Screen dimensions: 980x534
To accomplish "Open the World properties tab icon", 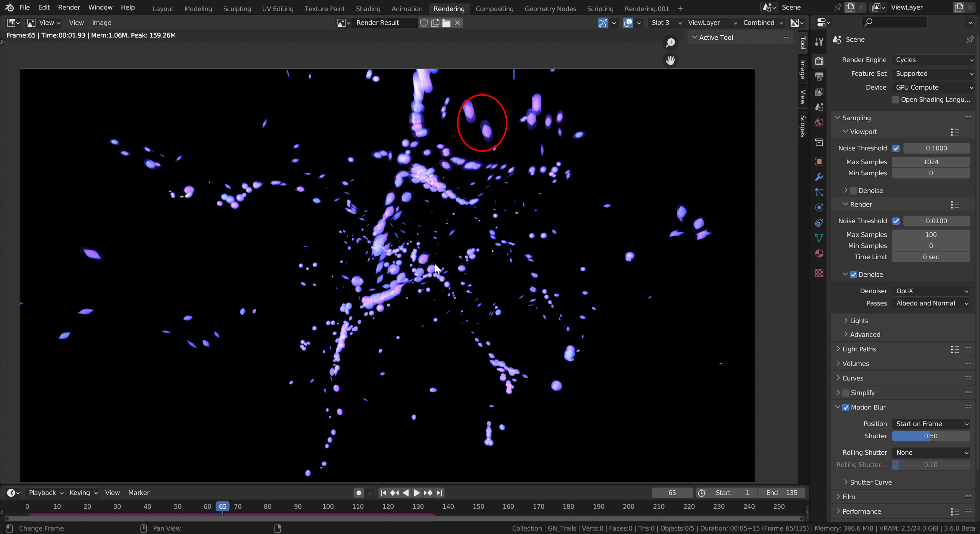I will pos(819,122).
